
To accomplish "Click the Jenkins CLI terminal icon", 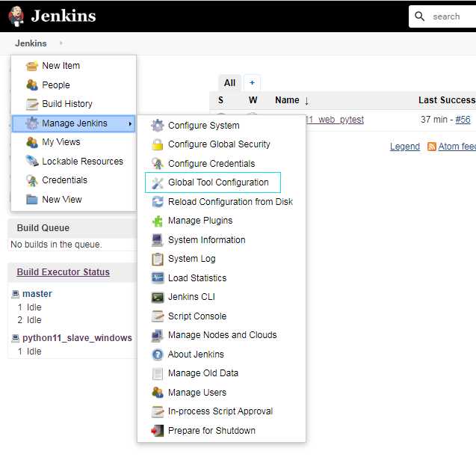I will tap(158, 297).
